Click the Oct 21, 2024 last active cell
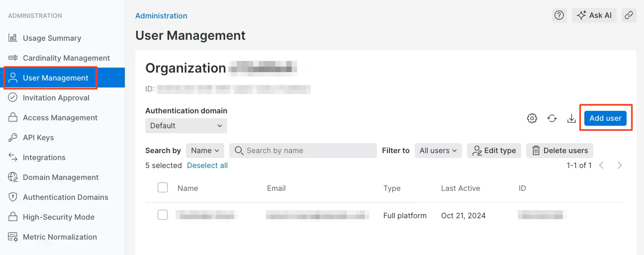The height and width of the screenshot is (255, 644). tap(463, 216)
